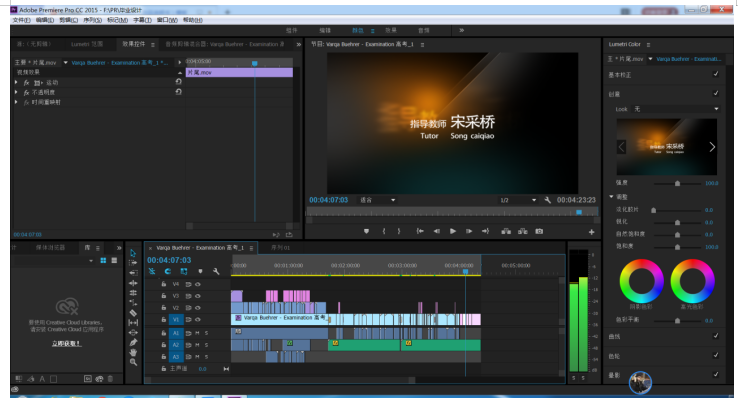Select the Track Select Forward tool

coord(133,263)
